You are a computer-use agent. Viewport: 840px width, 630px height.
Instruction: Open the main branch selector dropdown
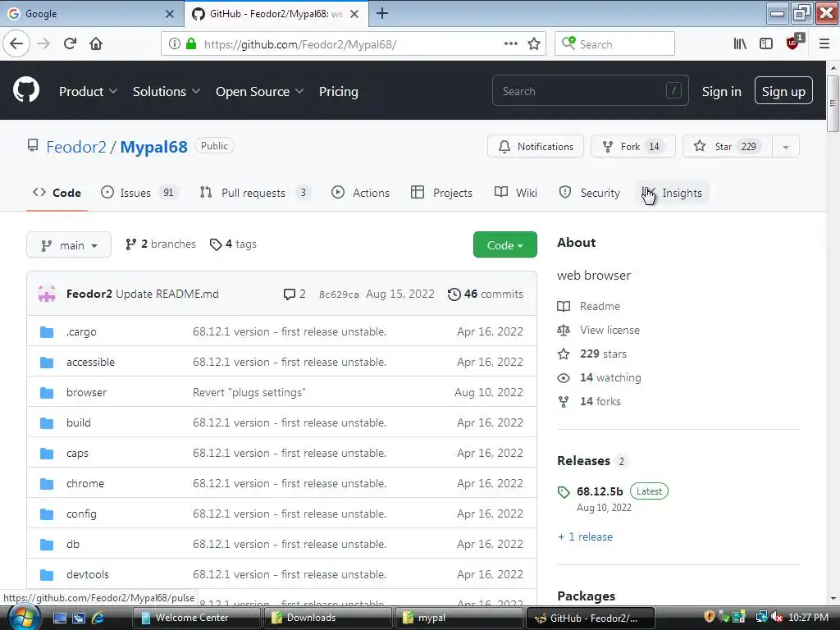[x=69, y=244]
